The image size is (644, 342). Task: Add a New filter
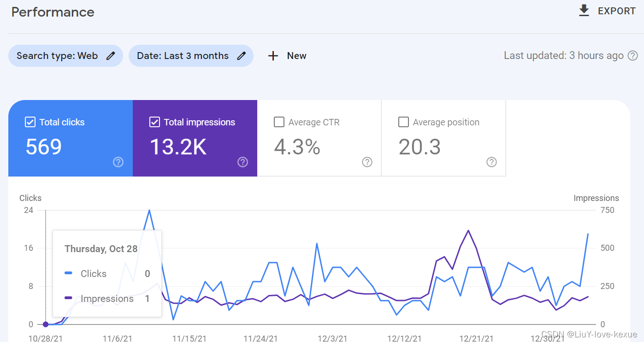tap(296, 56)
